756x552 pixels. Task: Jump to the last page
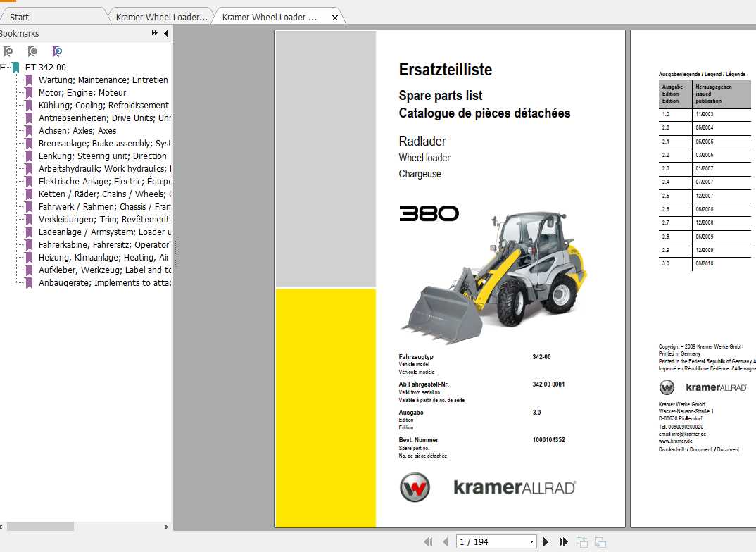[563, 542]
